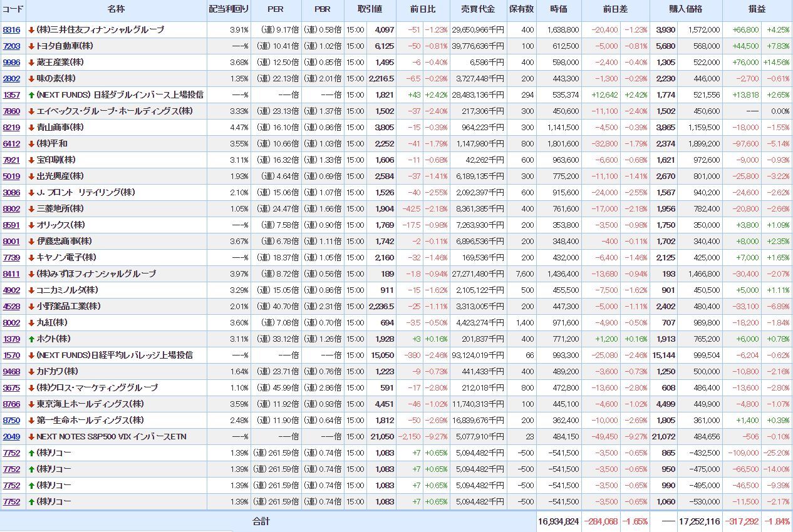
Task: Click the red arrow beside 東京海上ホールディングス
Action: click(31, 404)
